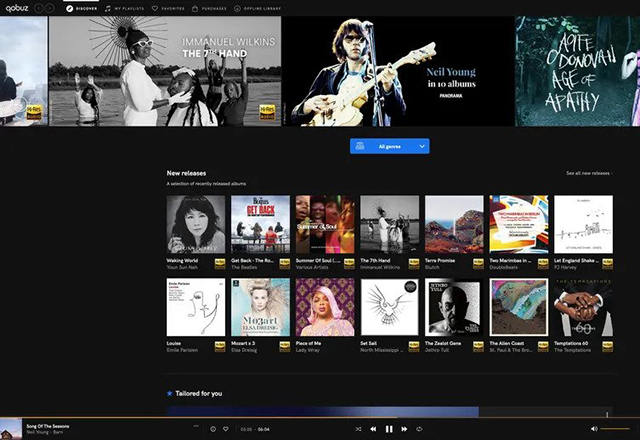
Task: Open the Mozart x 3 album cover
Action: pyautogui.click(x=260, y=307)
